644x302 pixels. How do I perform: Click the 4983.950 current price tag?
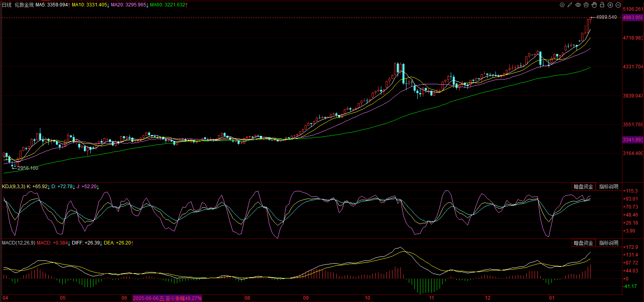coord(633,18)
